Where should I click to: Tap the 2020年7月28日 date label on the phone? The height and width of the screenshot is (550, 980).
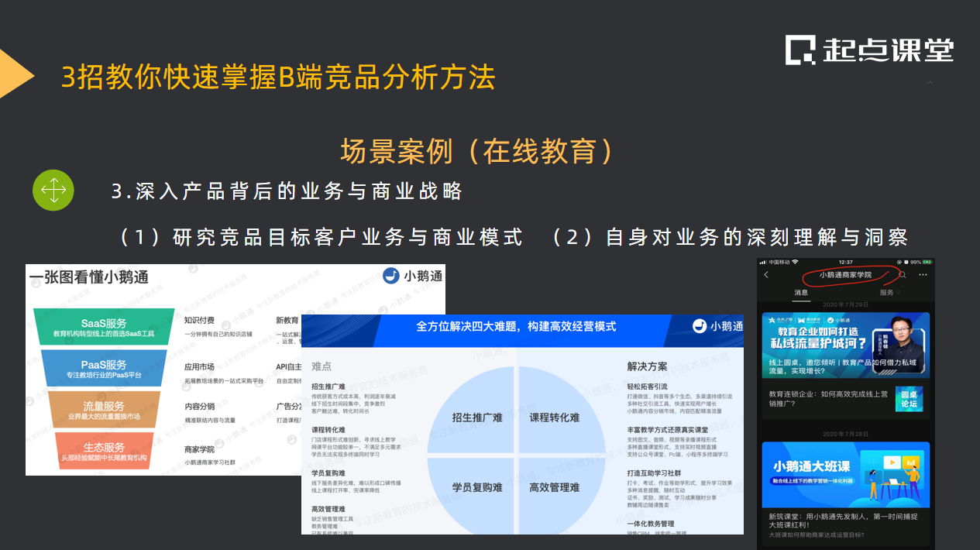[846, 434]
